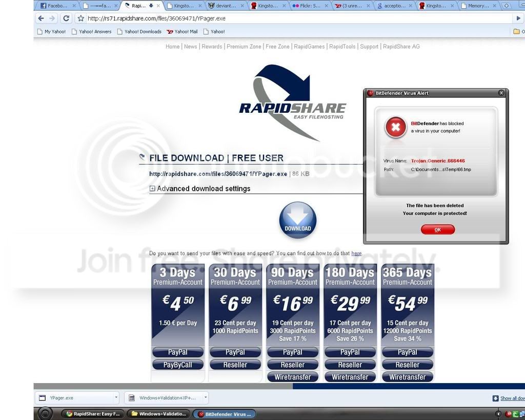Open the Support navigation link

[x=369, y=47]
